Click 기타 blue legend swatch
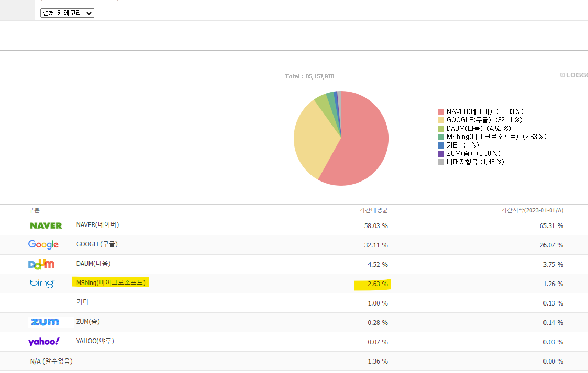This screenshot has height=373, width=588. coord(441,145)
